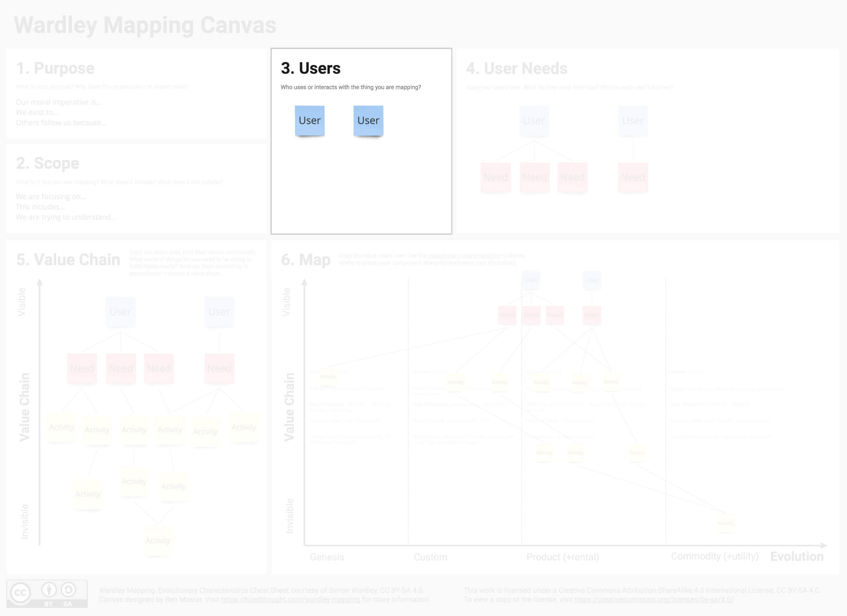The height and width of the screenshot is (616, 847).
Task: Select the 'We are trying to understand...' line
Action: (66, 217)
